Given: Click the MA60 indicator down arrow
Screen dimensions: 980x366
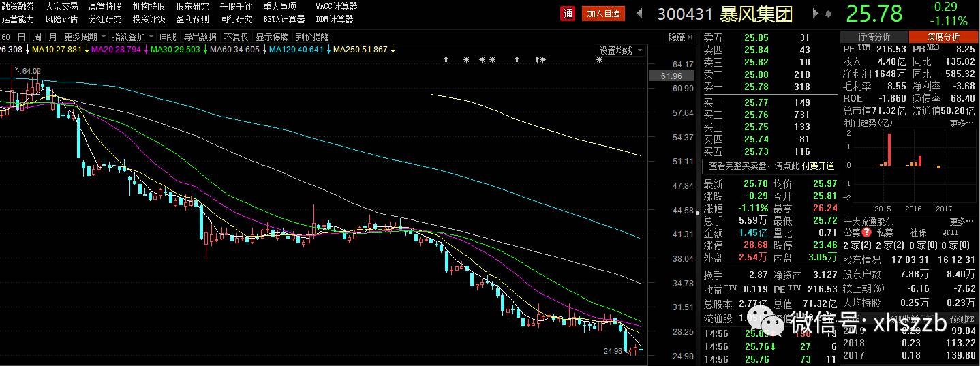Looking at the screenshot, I should coord(264,49).
